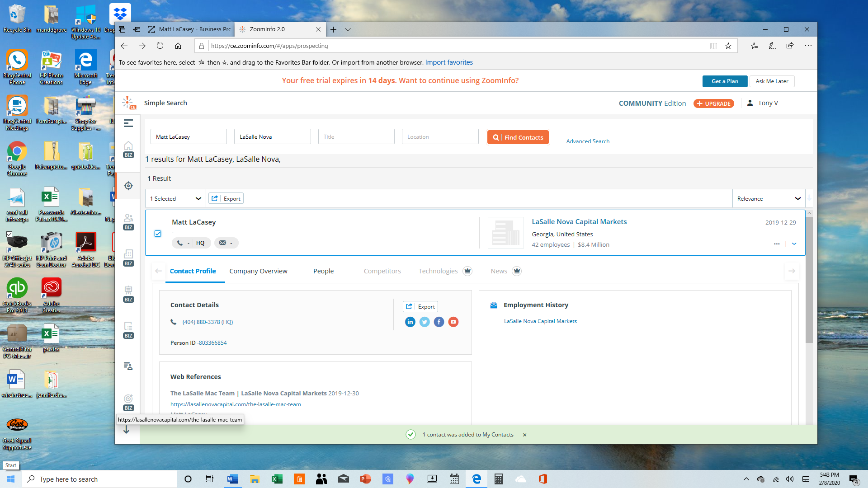Click the crown icon beside News
This screenshot has height=488, width=868.
coord(517,271)
